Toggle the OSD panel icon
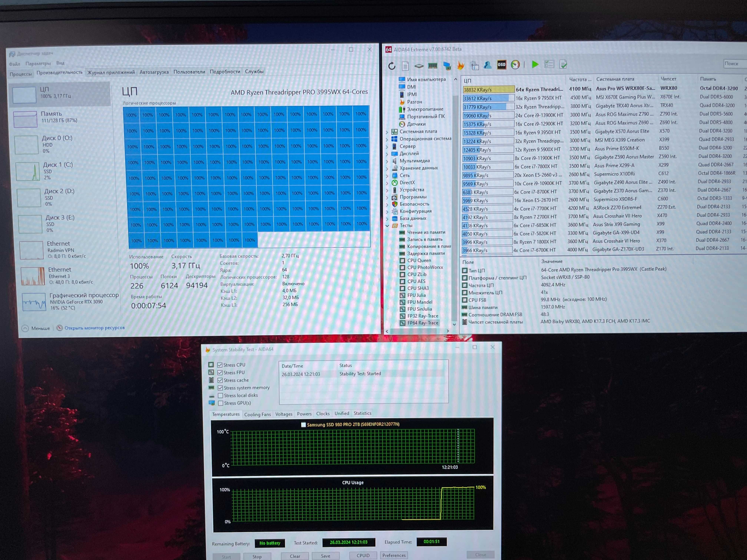This screenshot has height=560, width=747. pyautogui.click(x=502, y=64)
